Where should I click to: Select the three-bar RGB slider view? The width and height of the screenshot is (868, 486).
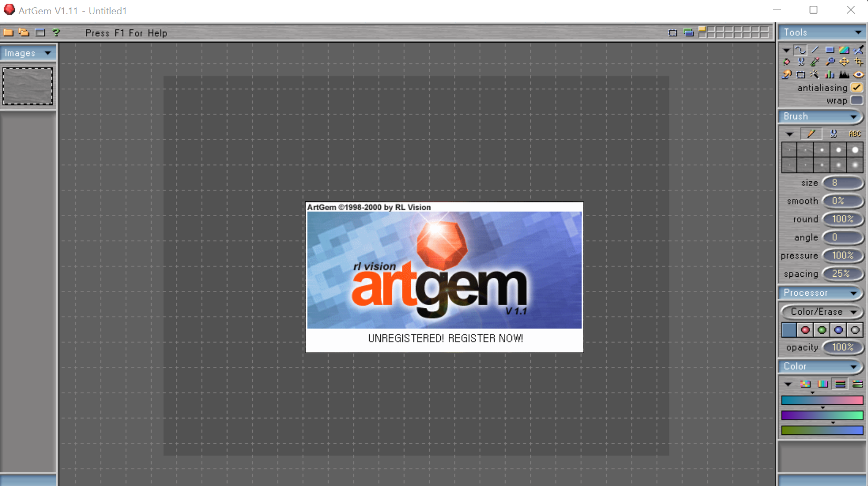click(840, 384)
